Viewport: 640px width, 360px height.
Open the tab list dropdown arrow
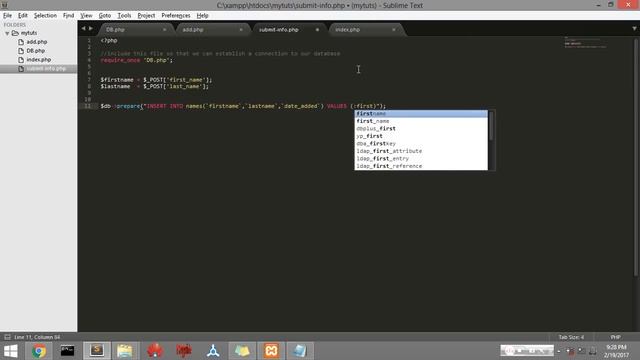tap(634, 29)
